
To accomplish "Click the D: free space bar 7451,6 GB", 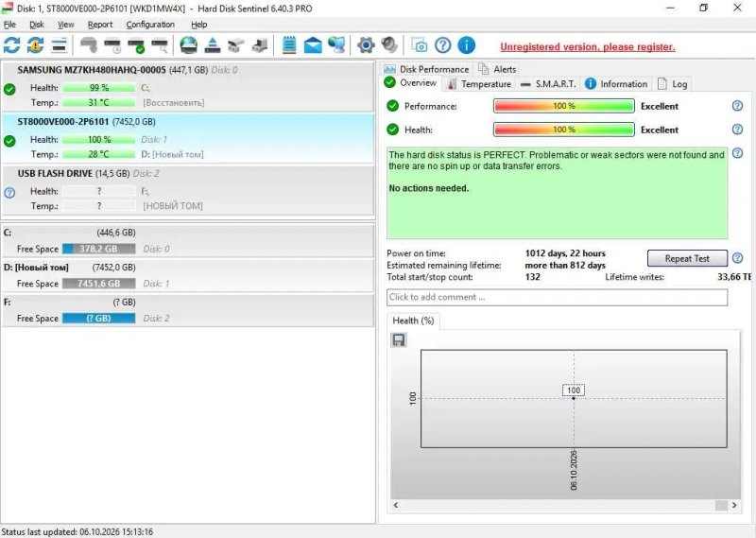I will 99,284.
